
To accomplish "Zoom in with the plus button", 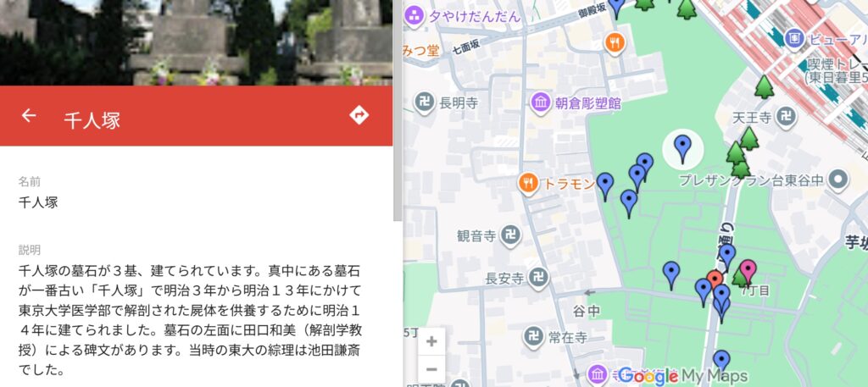I will pyautogui.click(x=431, y=341).
